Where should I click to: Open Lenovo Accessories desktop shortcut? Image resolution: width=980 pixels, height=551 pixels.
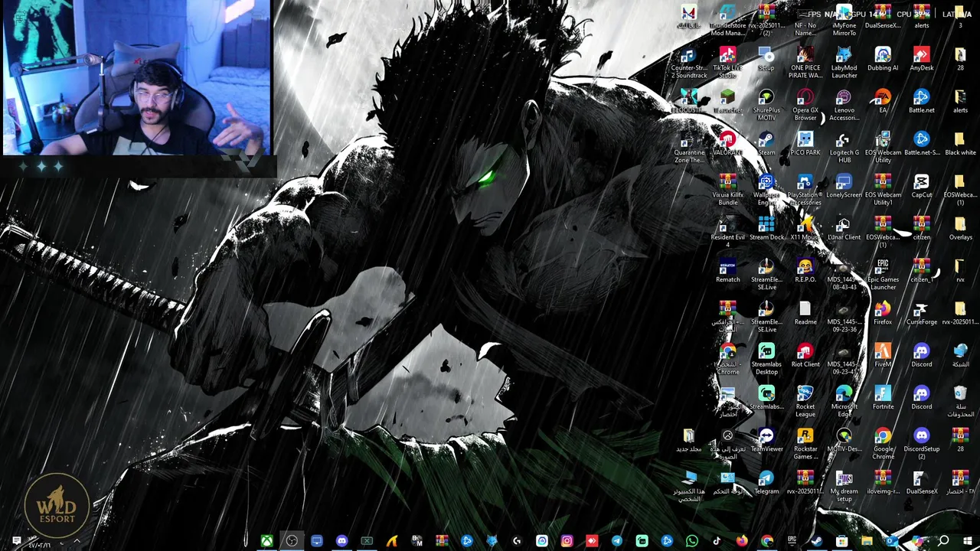(844, 105)
